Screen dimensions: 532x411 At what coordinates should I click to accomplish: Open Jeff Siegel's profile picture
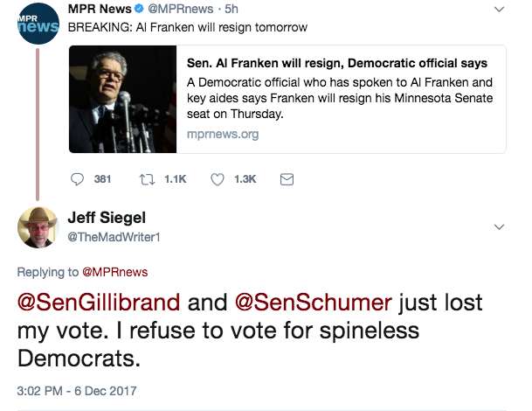pyautogui.click(x=38, y=227)
